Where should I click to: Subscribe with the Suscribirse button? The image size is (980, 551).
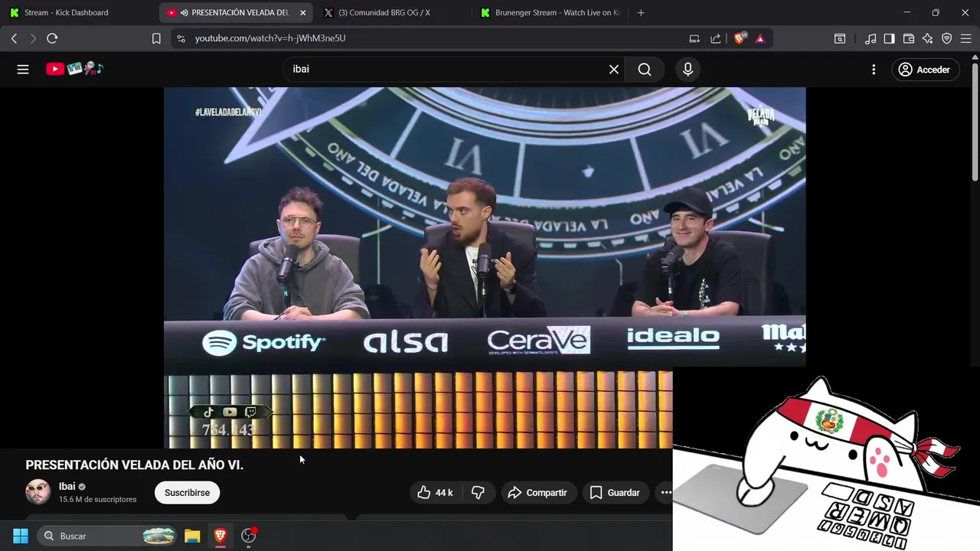[x=187, y=493]
